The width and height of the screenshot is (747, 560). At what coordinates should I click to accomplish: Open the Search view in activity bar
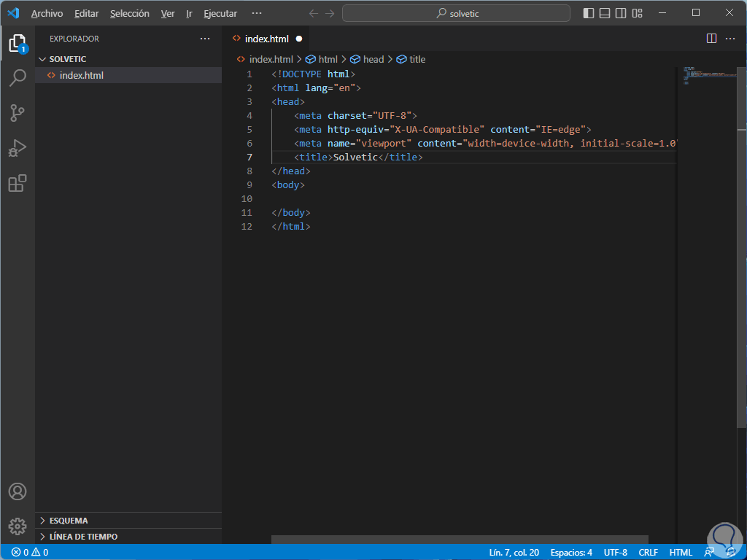(x=18, y=78)
